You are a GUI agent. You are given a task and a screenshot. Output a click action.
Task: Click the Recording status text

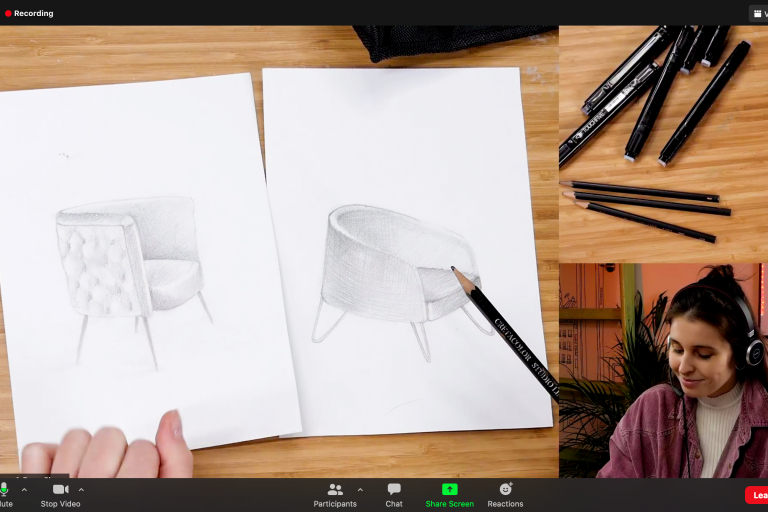[34, 14]
